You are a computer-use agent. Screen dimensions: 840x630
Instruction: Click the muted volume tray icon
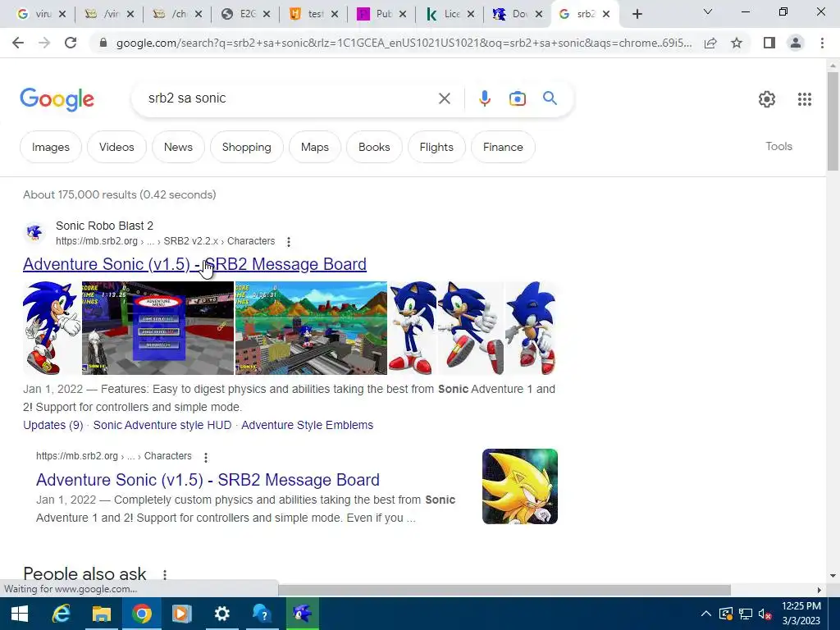coord(764,614)
